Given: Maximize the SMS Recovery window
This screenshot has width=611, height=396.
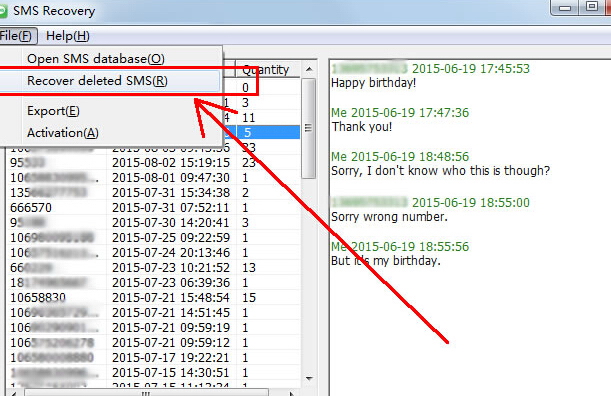Looking at the screenshot, I should coord(591,7).
